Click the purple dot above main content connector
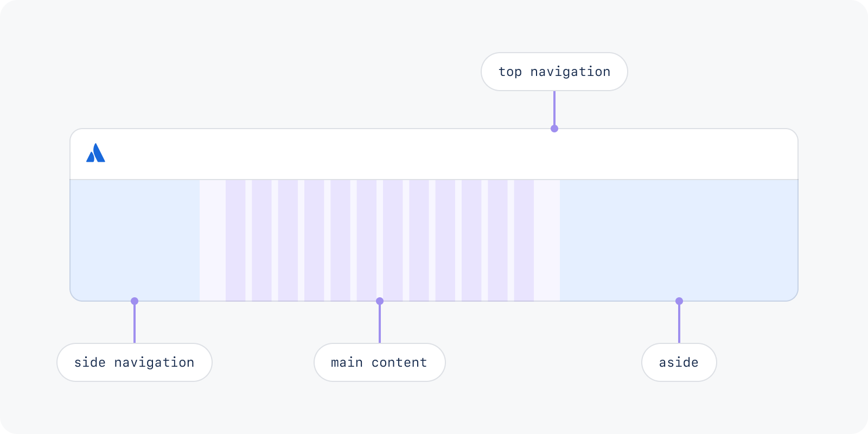Viewport: 868px width, 434px height. [x=380, y=301]
